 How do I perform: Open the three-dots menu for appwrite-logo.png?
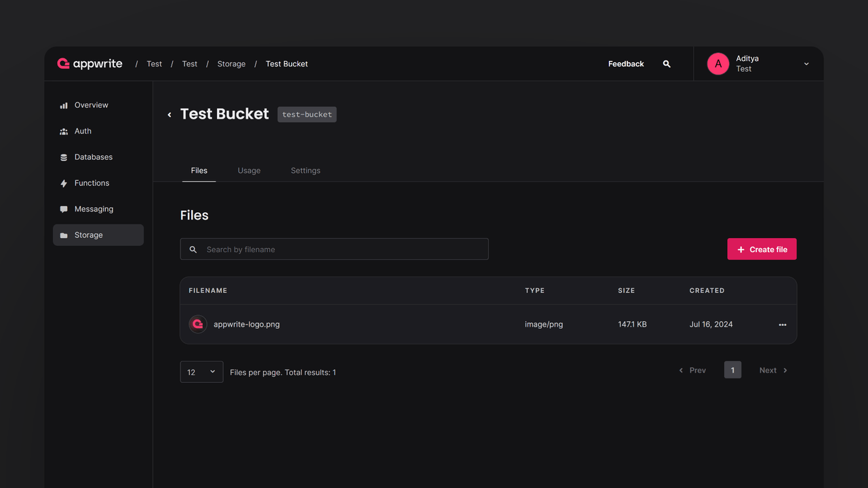783,325
